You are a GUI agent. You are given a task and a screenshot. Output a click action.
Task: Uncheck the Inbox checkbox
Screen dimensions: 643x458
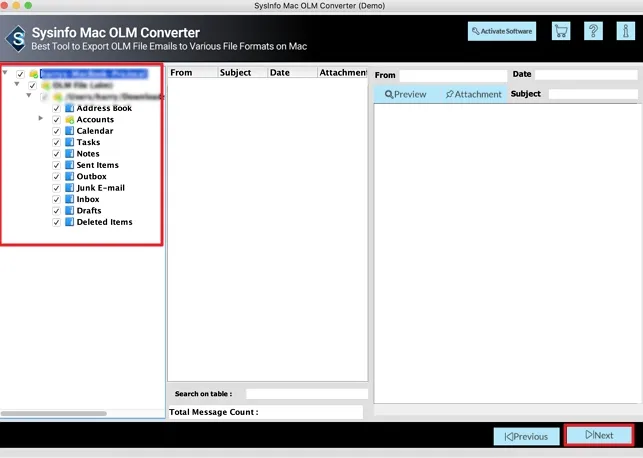click(x=57, y=200)
